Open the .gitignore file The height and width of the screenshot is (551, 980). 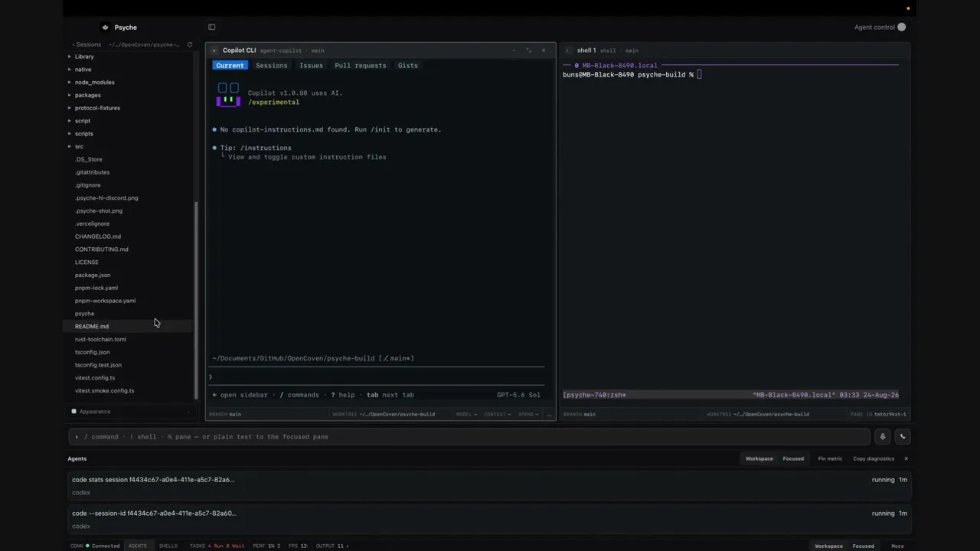(x=88, y=185)
